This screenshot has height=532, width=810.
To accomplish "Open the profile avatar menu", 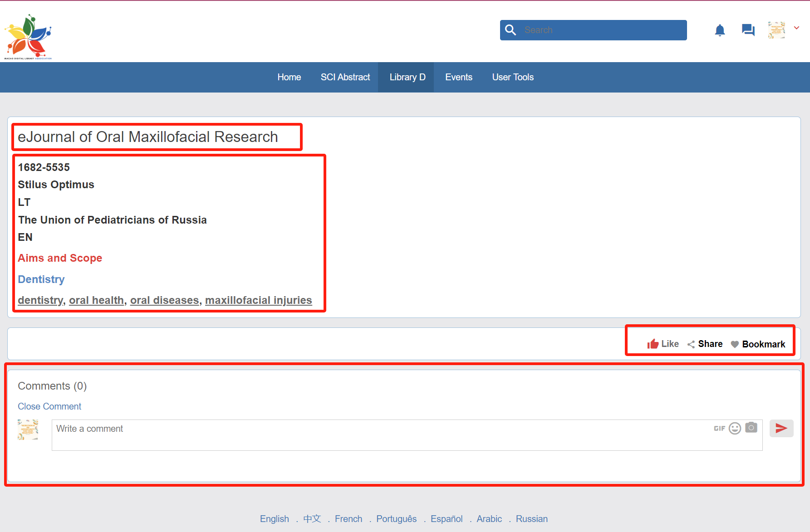I will tap(776, 30).
